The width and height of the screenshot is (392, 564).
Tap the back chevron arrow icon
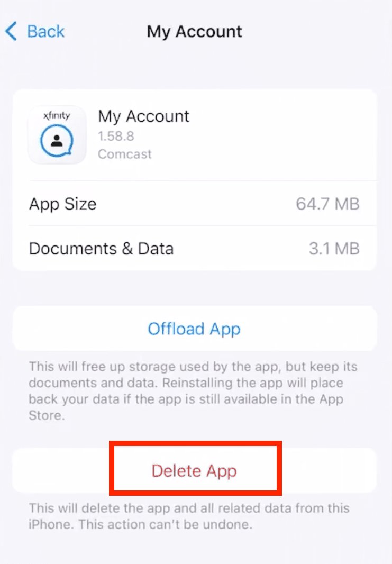coord(11,31)
